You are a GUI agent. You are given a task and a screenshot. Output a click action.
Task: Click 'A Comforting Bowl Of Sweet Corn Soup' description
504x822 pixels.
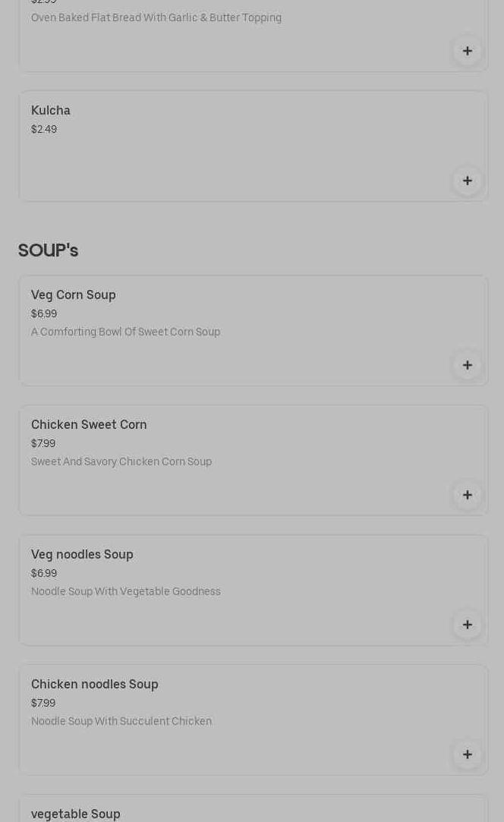125,332
